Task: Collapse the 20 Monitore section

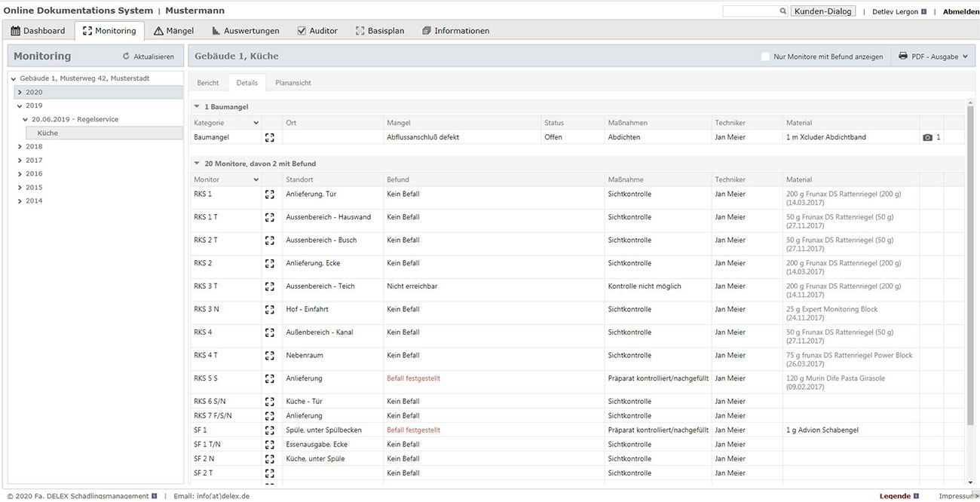Action: [197, 164]
